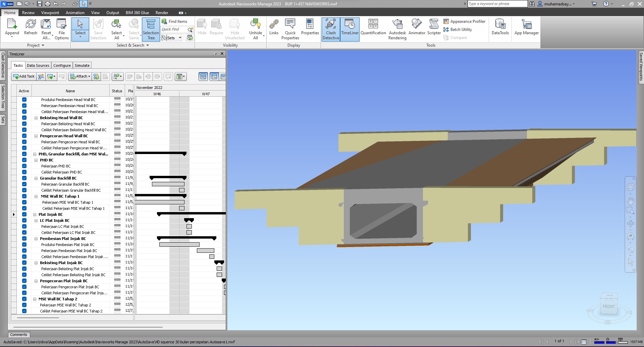Switch to the Render ribbon tab
Screen dimensions: 644x347
[162, 13]
